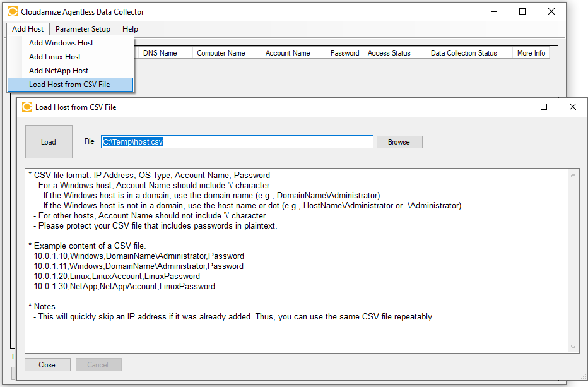Open the Help menu
Screen dimensions: 588x387
[x=130, y=29]
